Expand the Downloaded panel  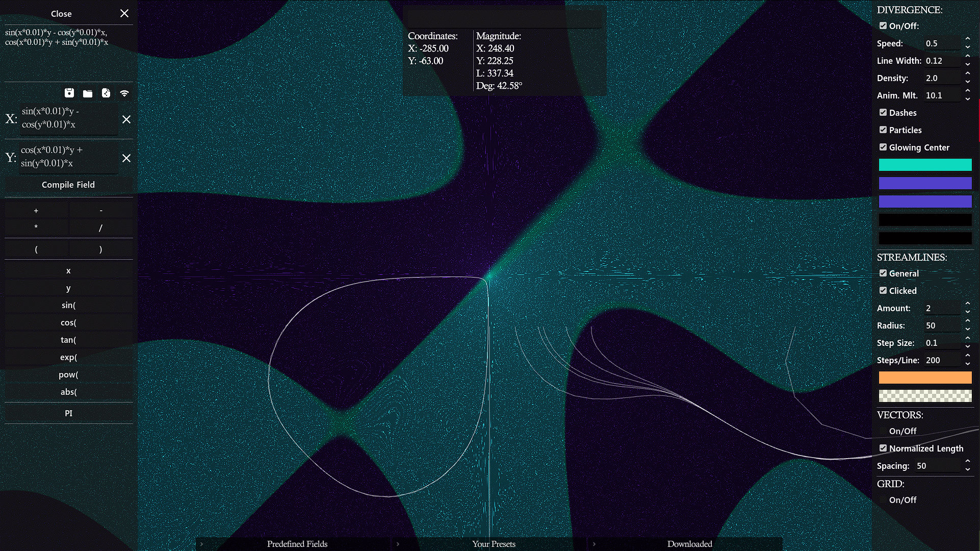(x=689, y=544)
